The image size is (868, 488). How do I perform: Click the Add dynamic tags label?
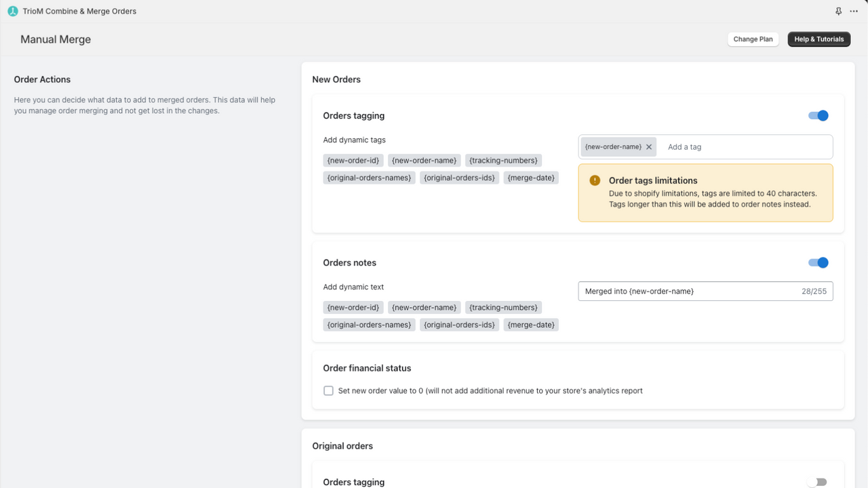pyautogui.click(x=354, y=140)
